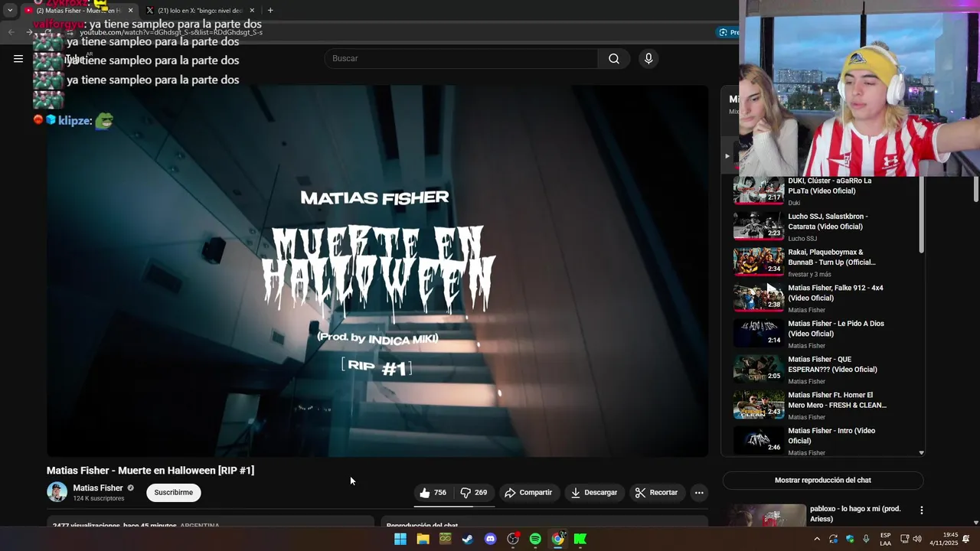Open Chrome from the taskbar
Viewport: 980px width, 551px height.
pyautogui.click(x=558, y=539)
